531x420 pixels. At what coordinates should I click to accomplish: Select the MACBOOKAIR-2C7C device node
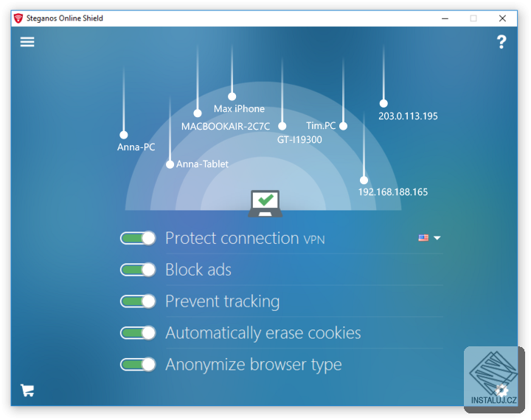(198, 113)
